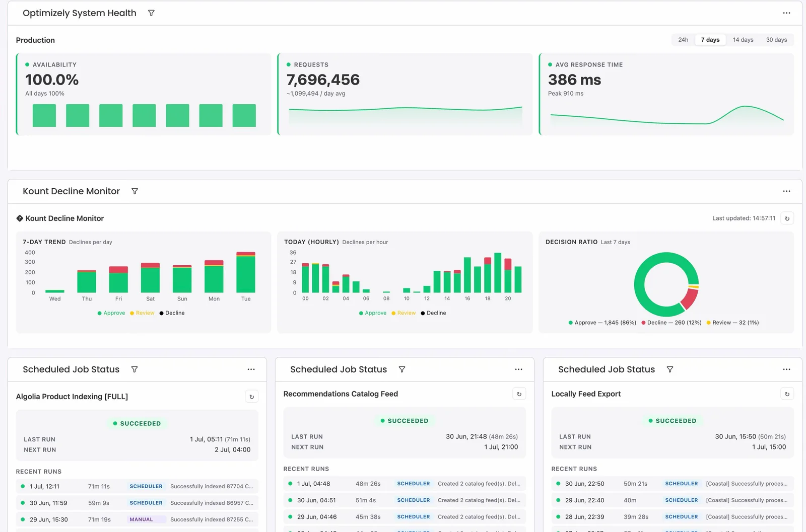Open filter for Optimizely System Health panel
Image resolution: width=806 pixels, height=532 pixels.
151,13
